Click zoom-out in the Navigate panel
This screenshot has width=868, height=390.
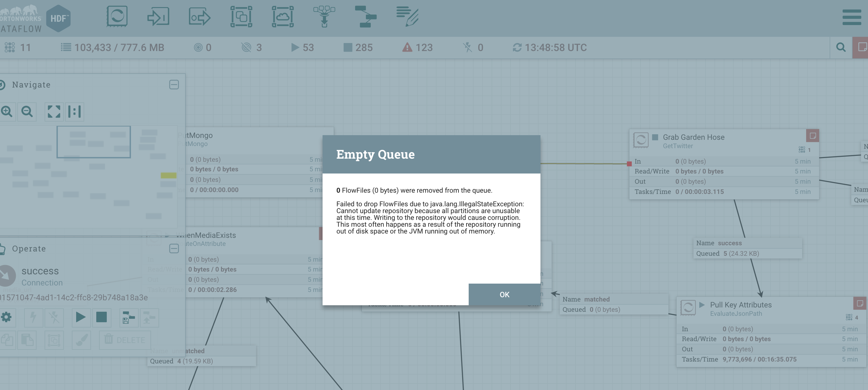[x=27, y=111]
